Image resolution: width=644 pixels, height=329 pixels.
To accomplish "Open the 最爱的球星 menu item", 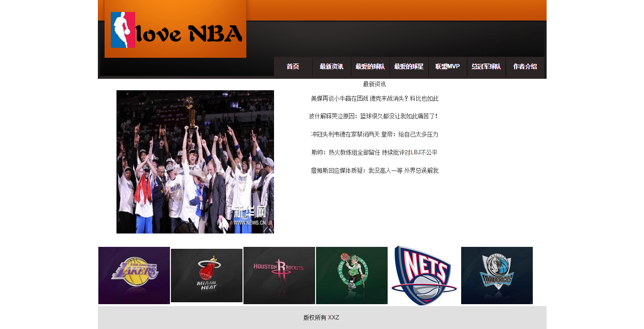I will [409, 67].
